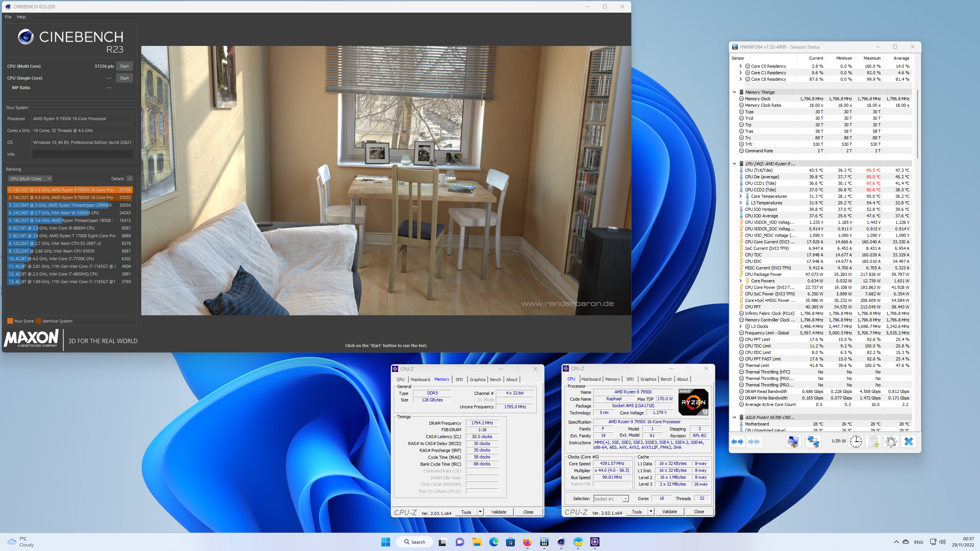Open Tools dropdown arrow in left CPU-Z

pyautogui.click(x=480, y=512)
